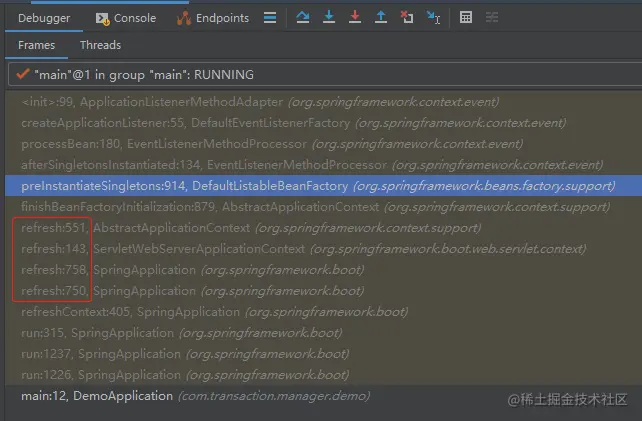Click the Console tab's terminal icon
The height and width of the screenshot is (421, 642).
click(x=102, y=19)
